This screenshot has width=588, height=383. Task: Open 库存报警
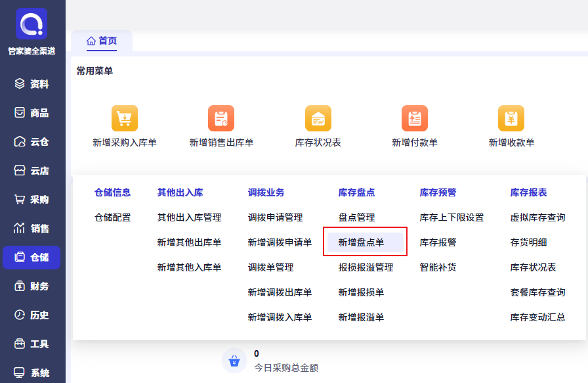(438, 242)
